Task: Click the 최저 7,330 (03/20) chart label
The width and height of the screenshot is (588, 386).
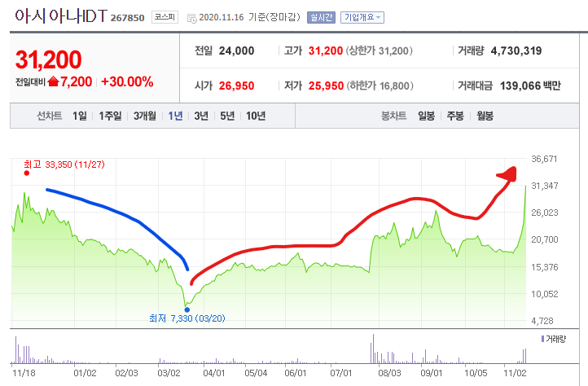Action: [187, 318]
